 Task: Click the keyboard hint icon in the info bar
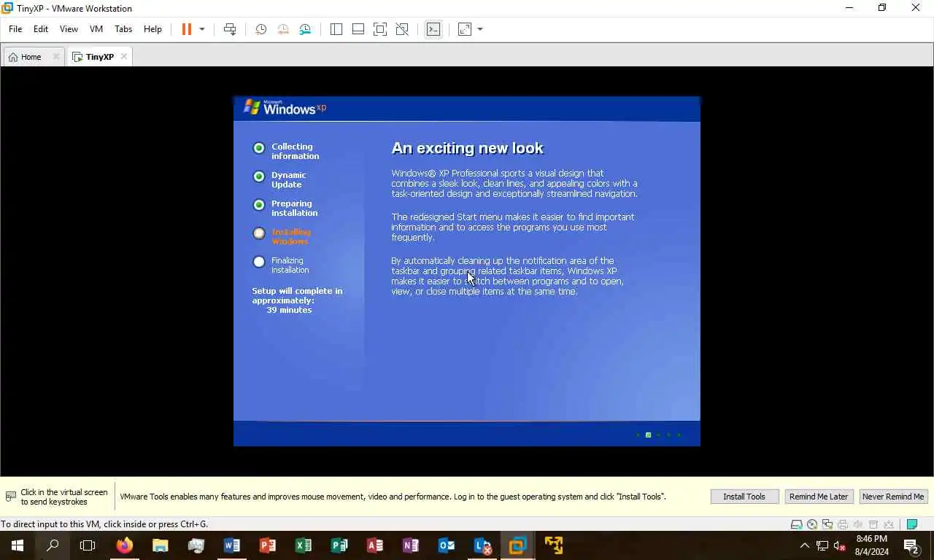click(x=10, y=497)
